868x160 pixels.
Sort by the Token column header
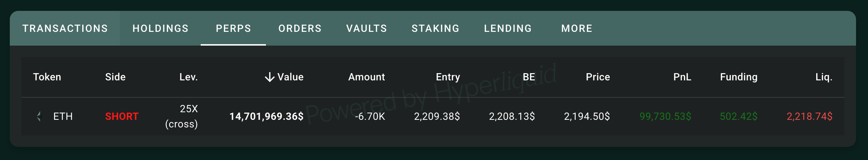[47, 77]
